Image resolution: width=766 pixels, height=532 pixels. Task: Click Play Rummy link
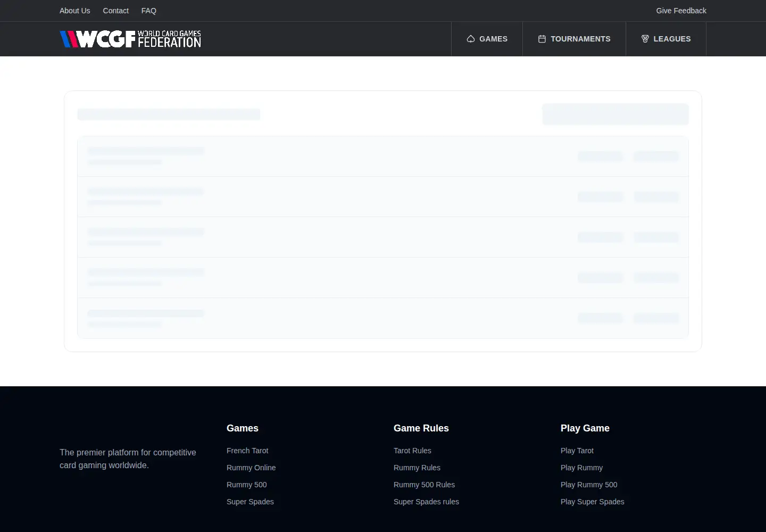581,468
